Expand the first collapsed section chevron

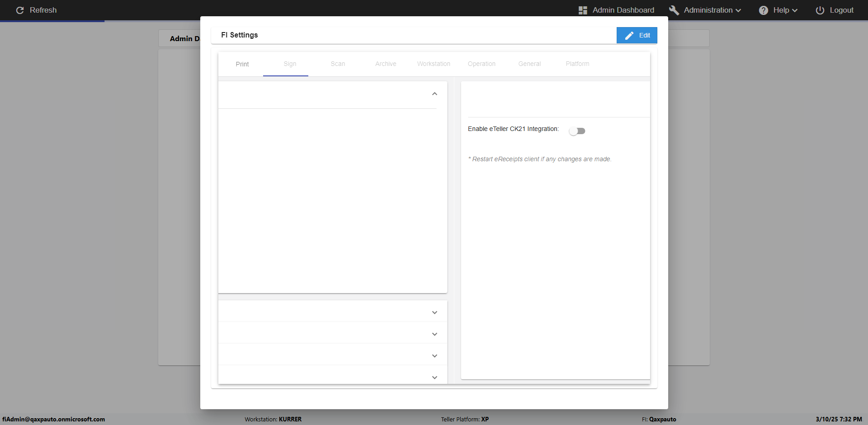(x=434, y=313)
